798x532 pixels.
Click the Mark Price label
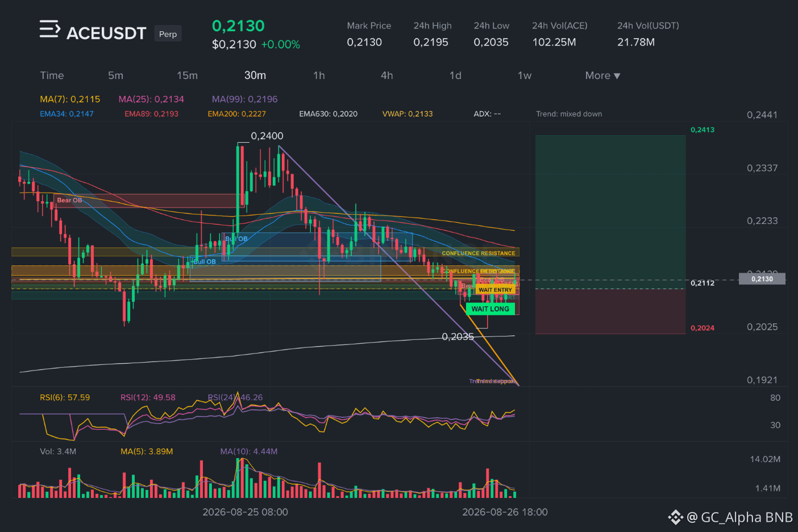(x=369, y=26)
